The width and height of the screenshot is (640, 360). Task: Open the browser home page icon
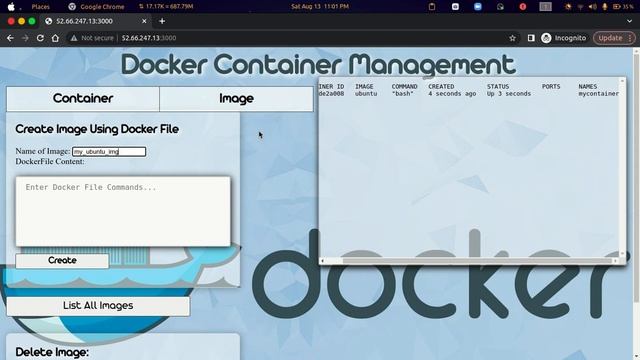click(55, 38)
